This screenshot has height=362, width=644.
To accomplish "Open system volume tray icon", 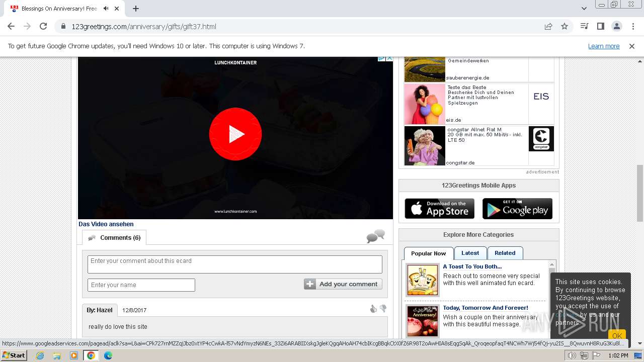I will [x=572, y=355].
